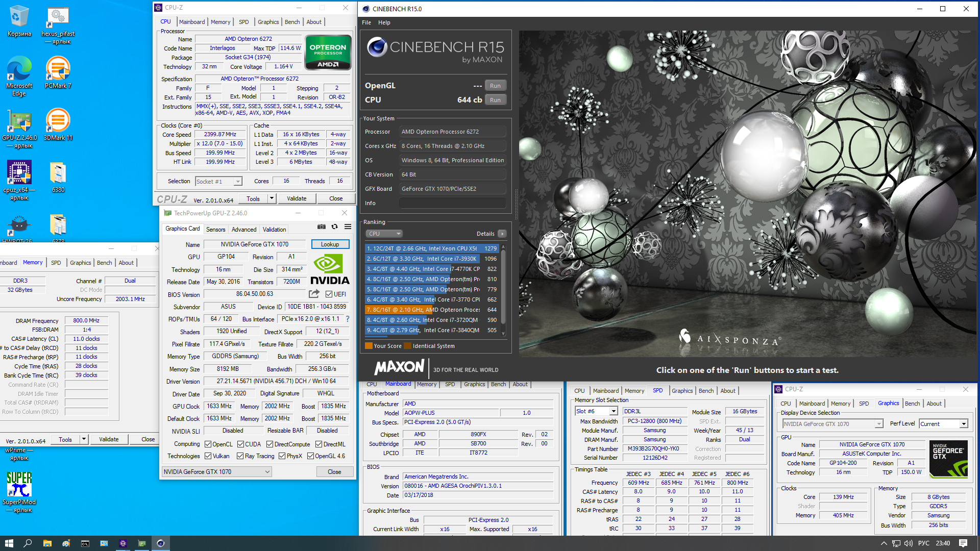This screenshot has height=551, width=980.
Task: Run the Cinebench OpenGL test
Action: [495, 86]
